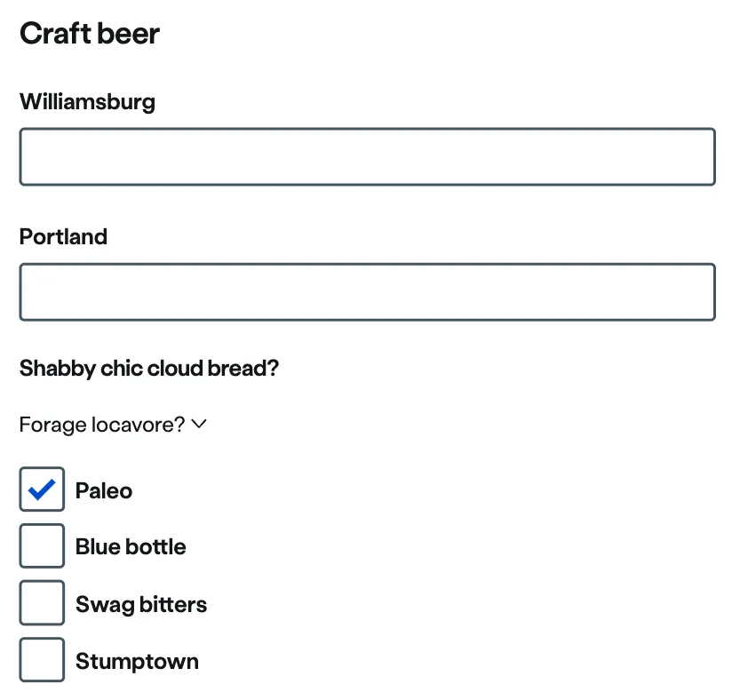Click the Blue bottle label text

131,547
